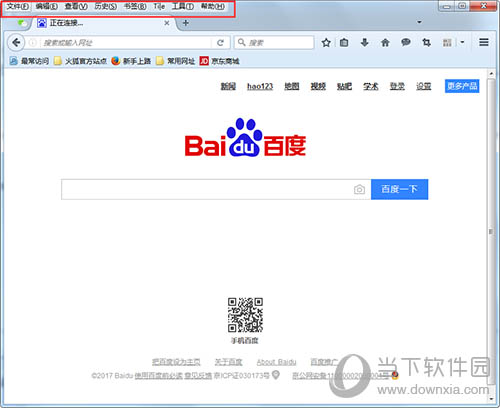Click the scrollbar down arrow
Viewport: 500px width, 408px height.
coord(491,399)
